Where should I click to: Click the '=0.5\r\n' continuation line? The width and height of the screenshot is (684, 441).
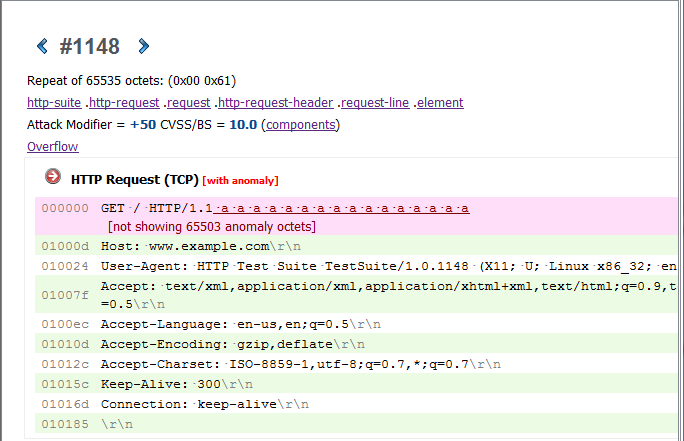pos(133,304)
